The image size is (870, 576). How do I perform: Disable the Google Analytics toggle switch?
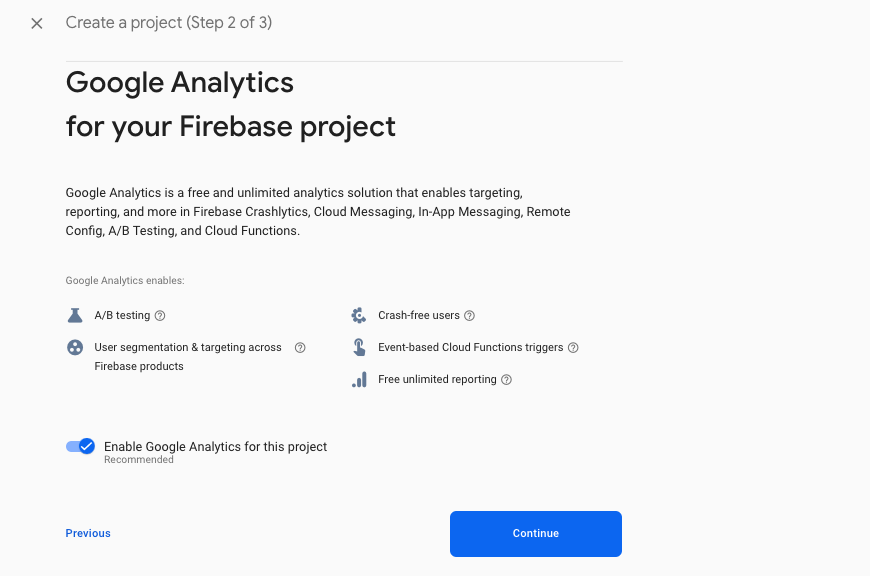(x=81, y=446)
